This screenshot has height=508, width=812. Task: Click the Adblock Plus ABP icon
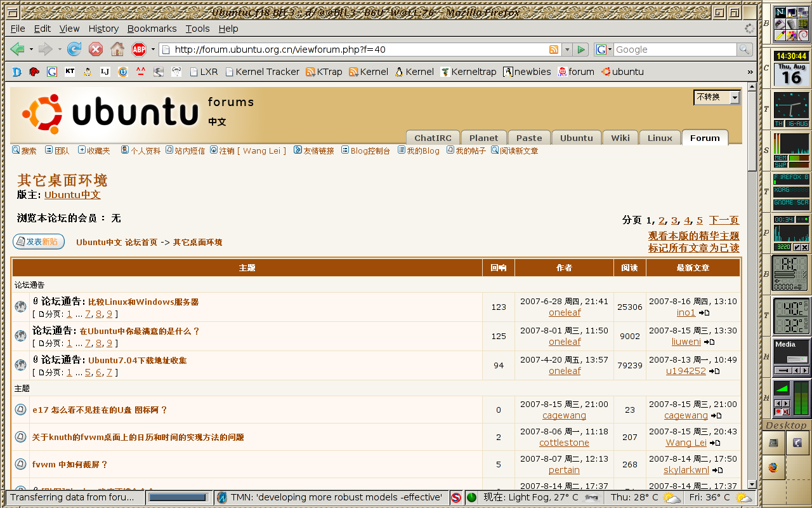[x=139, y=49]
